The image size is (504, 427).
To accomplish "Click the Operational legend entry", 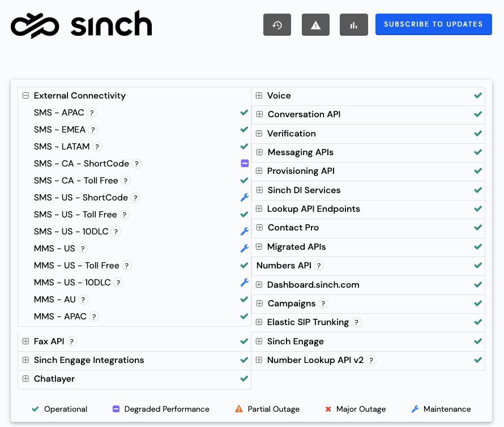I will tap(59, 409).
